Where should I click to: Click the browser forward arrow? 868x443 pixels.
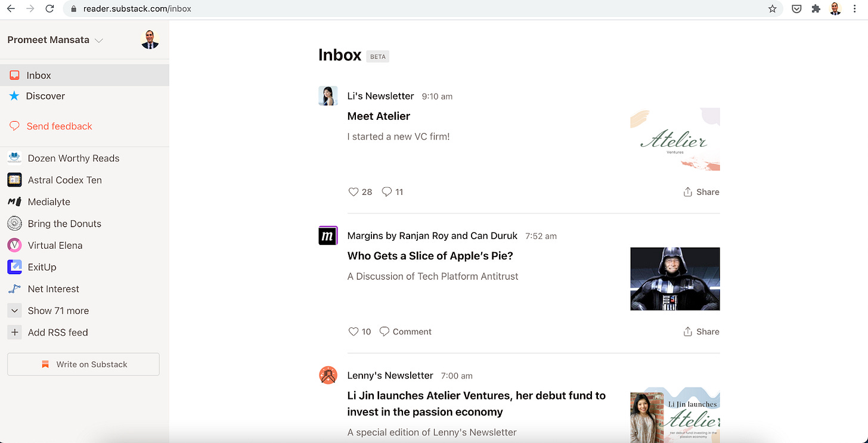click(x=30, y=9)
